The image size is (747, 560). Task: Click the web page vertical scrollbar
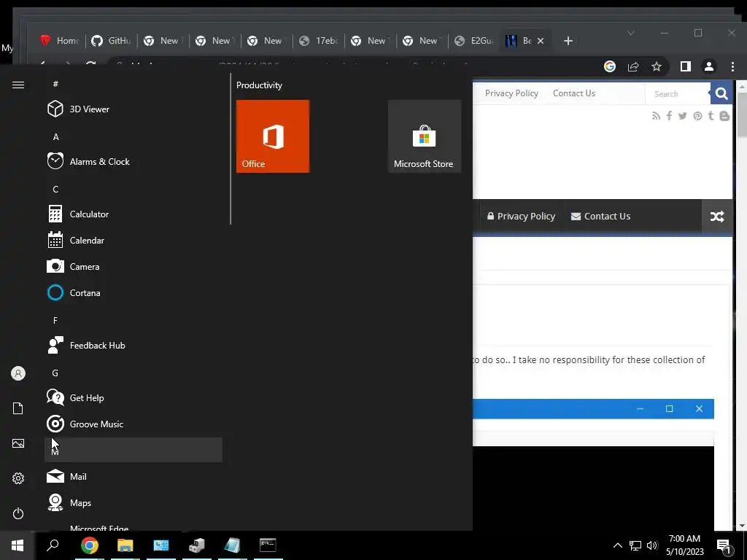pos(742,305)
